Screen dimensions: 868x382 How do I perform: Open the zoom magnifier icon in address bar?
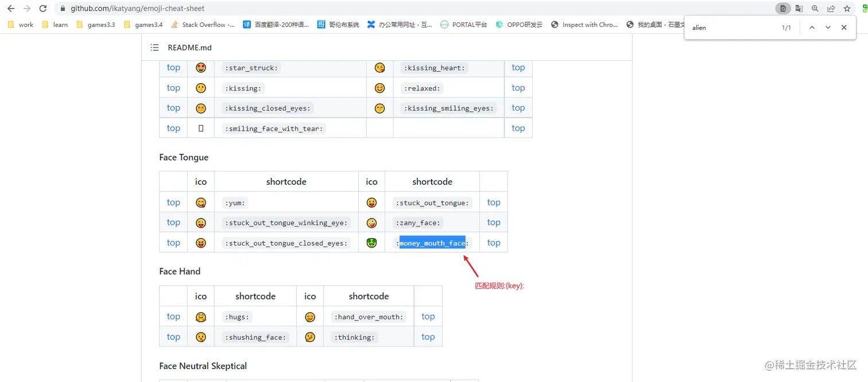[x=815, y=9]
